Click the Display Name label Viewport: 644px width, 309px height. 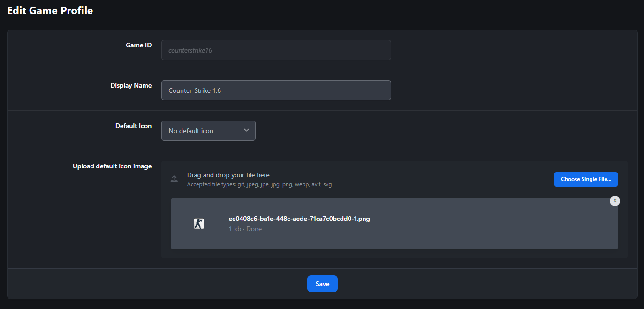coord(131,86)
